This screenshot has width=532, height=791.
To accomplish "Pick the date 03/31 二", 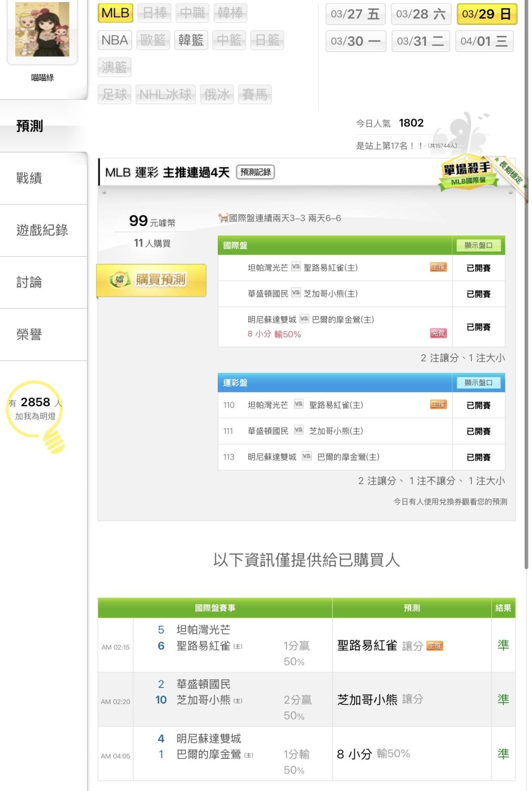I will (421, 41).
